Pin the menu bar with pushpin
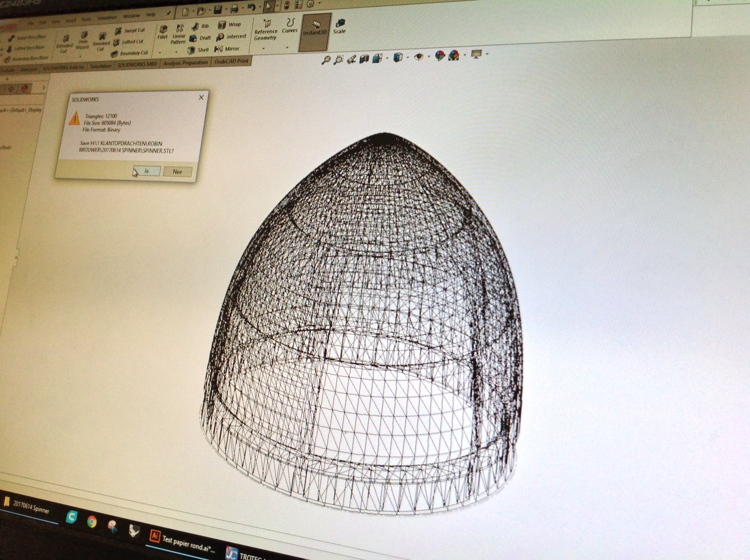 click(x=168, y=14)
